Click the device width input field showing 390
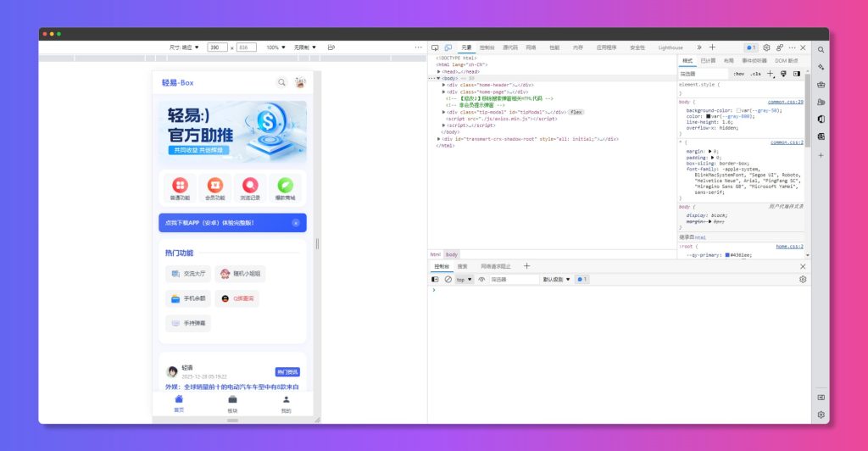 217,47
